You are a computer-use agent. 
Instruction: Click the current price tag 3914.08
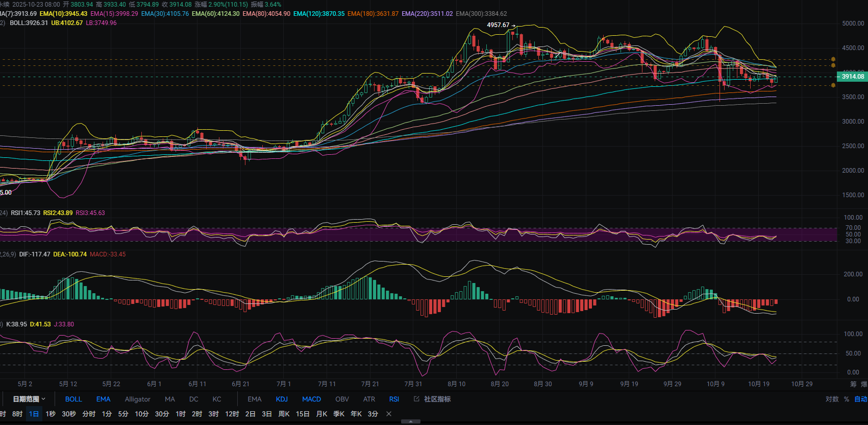tap(852, 77)
